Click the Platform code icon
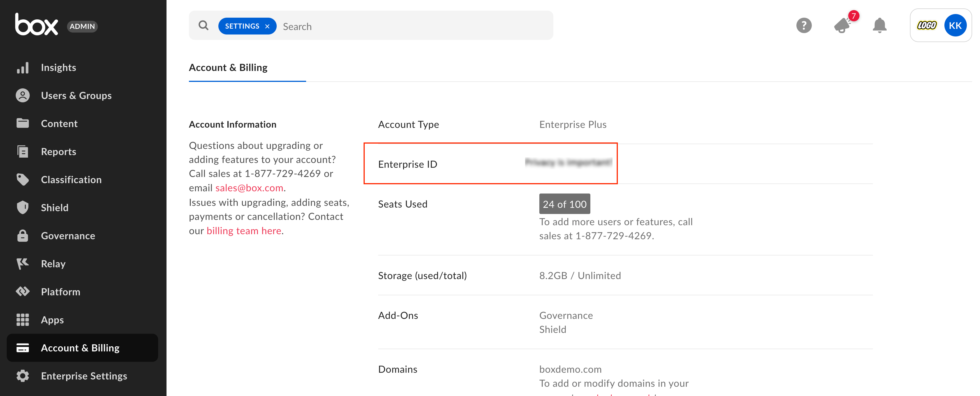The image size is (980, 396). click(x=22, y=292)
